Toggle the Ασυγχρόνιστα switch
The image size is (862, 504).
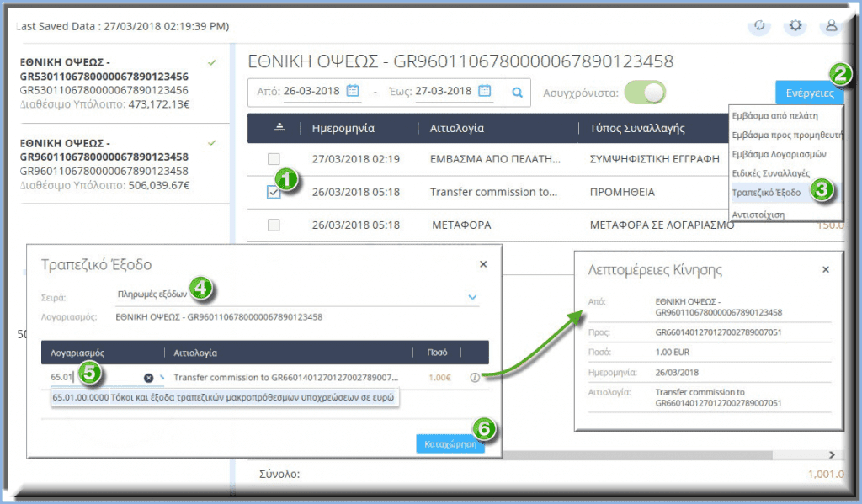pos(645,92)
